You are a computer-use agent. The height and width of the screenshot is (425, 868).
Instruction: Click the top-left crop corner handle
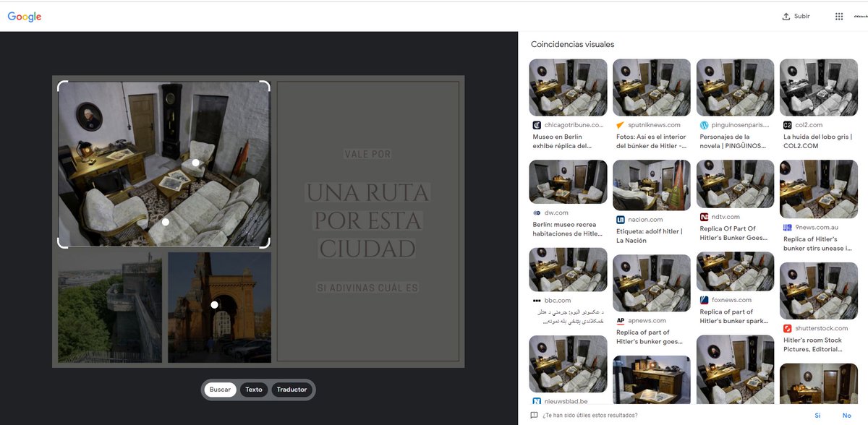(x=62, y=85)
